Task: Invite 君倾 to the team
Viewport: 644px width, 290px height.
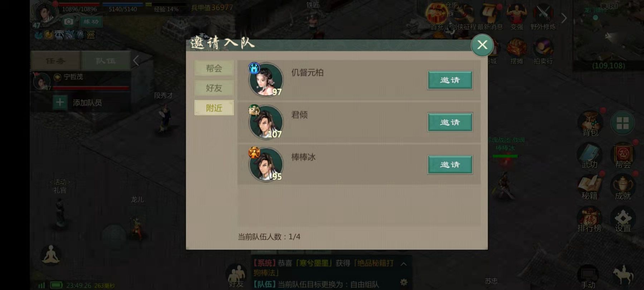Action: pos(450,122)
